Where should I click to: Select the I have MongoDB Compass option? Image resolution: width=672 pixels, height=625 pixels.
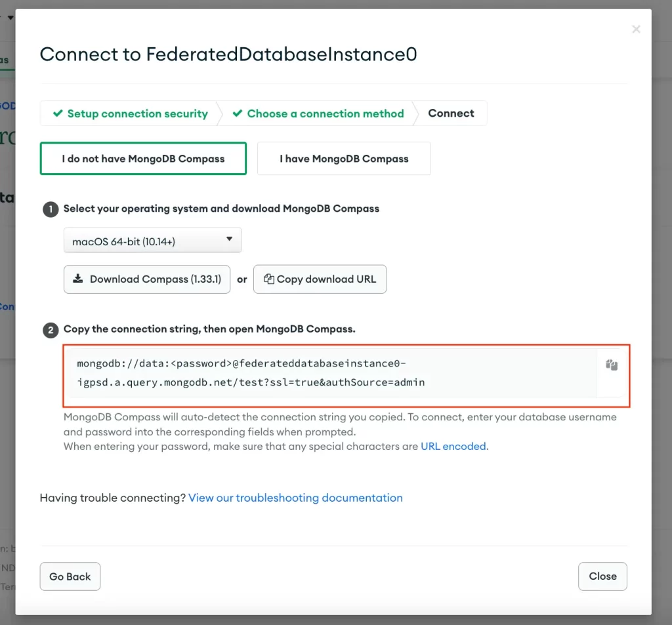point(344,158)
